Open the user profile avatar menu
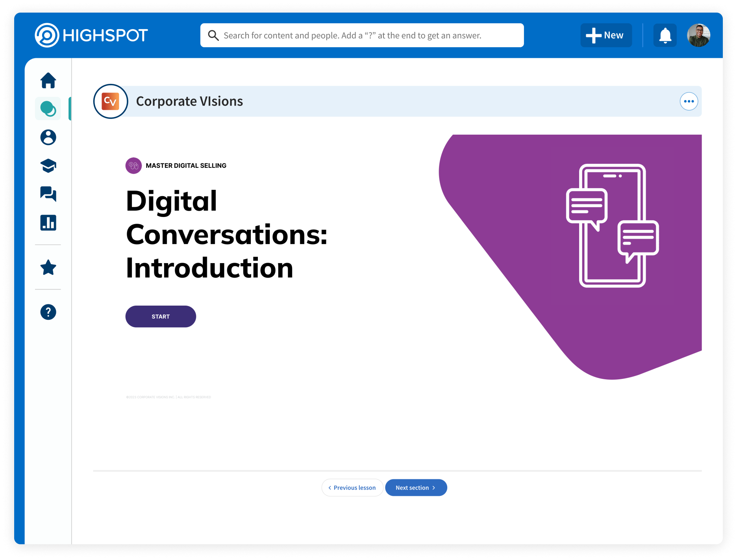The width and height of the screenshot is (737, 560). [x=698, y=35]
